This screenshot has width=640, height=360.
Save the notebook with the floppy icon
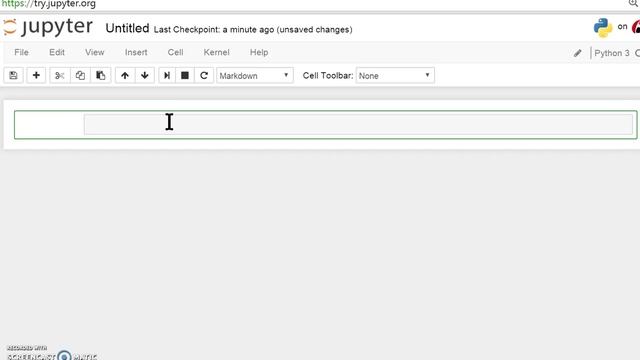(x=13, y=76)
